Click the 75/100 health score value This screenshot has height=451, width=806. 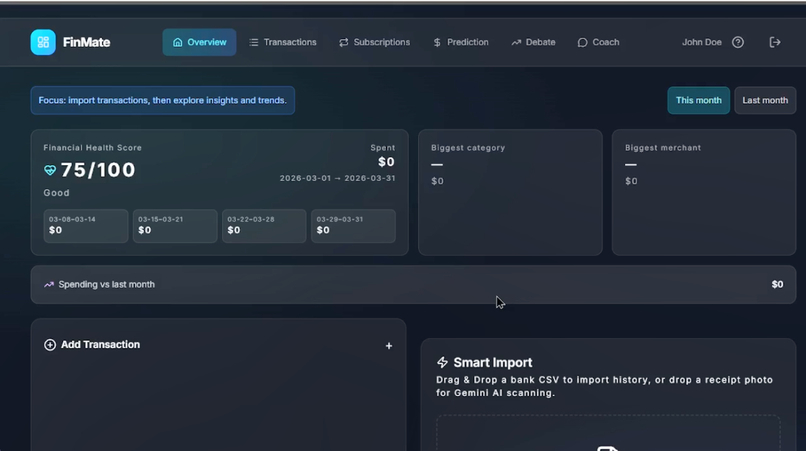coord(98,170)
